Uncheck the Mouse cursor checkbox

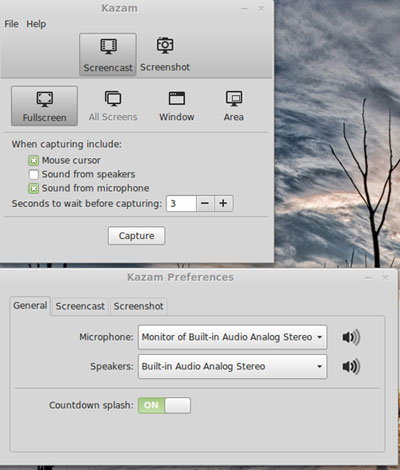33,161
